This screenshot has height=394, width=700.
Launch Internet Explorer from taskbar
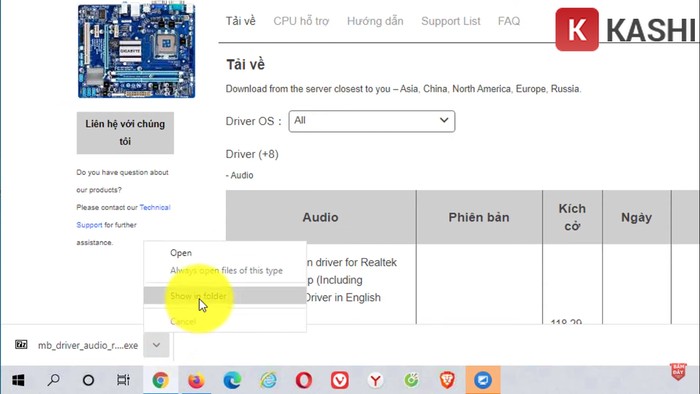click(268, 380)
